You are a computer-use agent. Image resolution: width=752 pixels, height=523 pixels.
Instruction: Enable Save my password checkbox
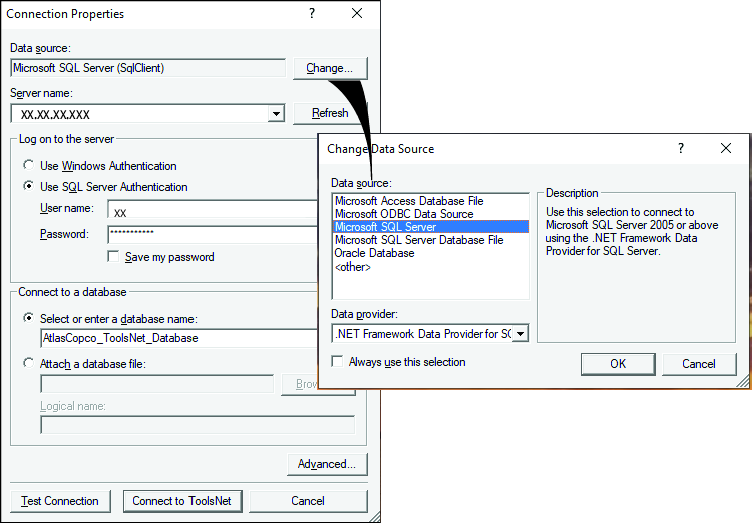pyautogui.click(x=113, y=256)
